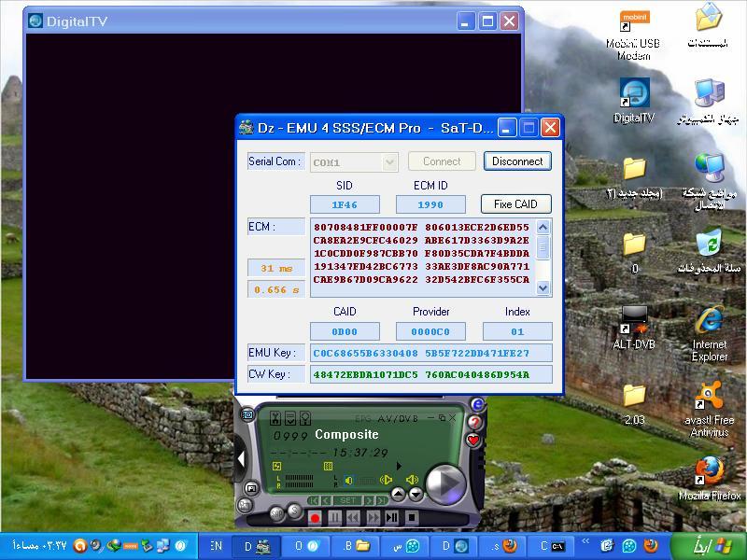Click the lightbulb icon in ALT-DVB display
This screenshot has height=560, width=747.
click(x=304, y=418)
